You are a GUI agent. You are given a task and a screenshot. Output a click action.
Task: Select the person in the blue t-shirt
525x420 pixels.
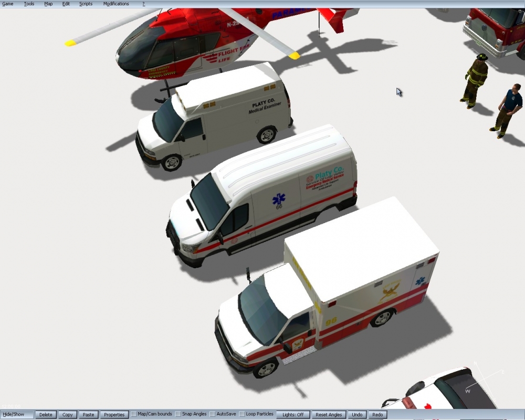click(507, 111)
